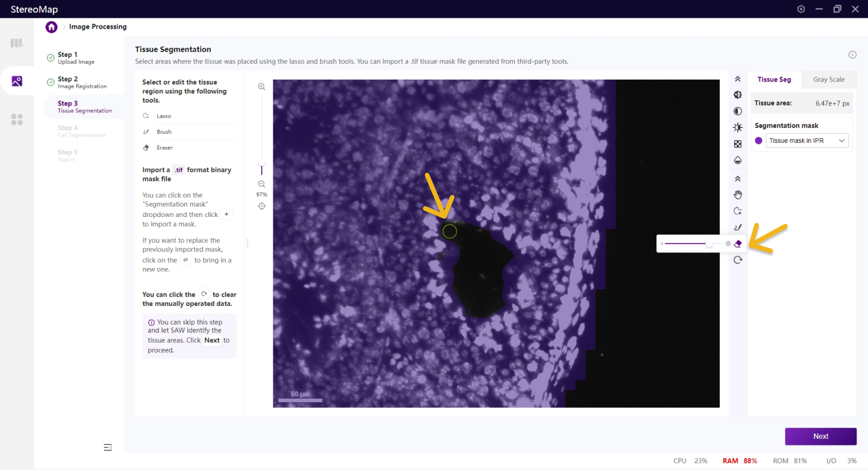Click the Next button
Image resolution: width=868 pixels, height=470 pixels.
(x=820, y=436)
